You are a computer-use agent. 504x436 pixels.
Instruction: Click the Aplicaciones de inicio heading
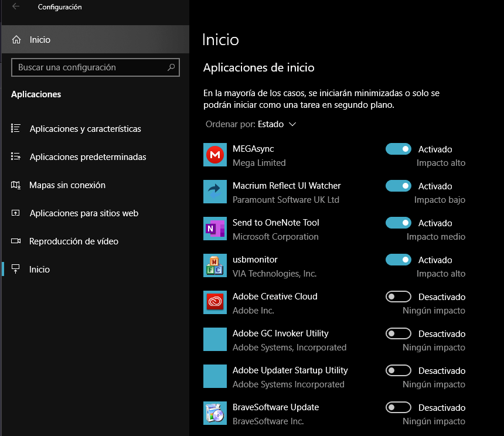(259, 68)
